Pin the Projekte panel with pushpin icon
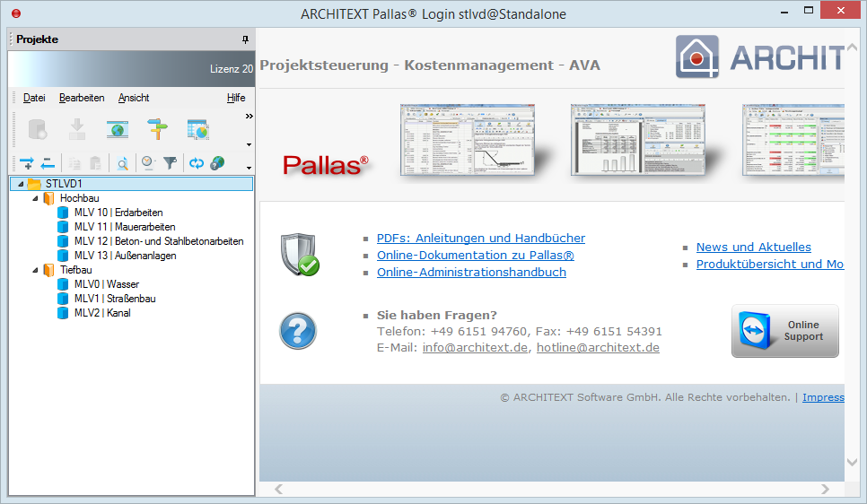This screenshot has height=504, width=867. click(246, 39)
